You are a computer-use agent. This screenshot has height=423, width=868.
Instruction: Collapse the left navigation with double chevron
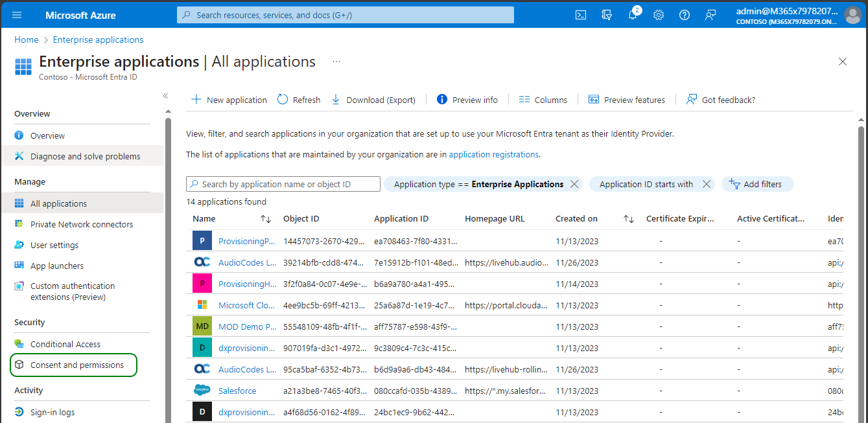(x=165, y=96)
